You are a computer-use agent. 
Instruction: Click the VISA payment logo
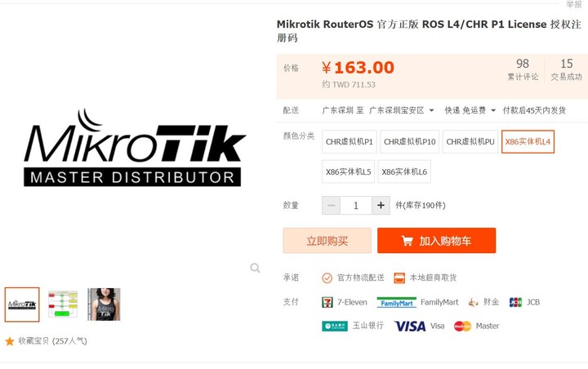point(410,326)
